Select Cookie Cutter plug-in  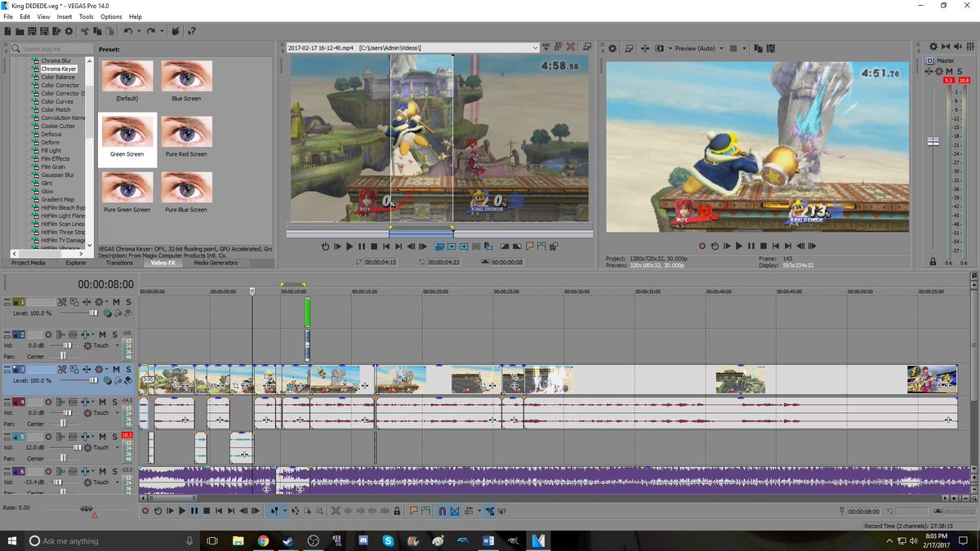[x=58, y=126]
